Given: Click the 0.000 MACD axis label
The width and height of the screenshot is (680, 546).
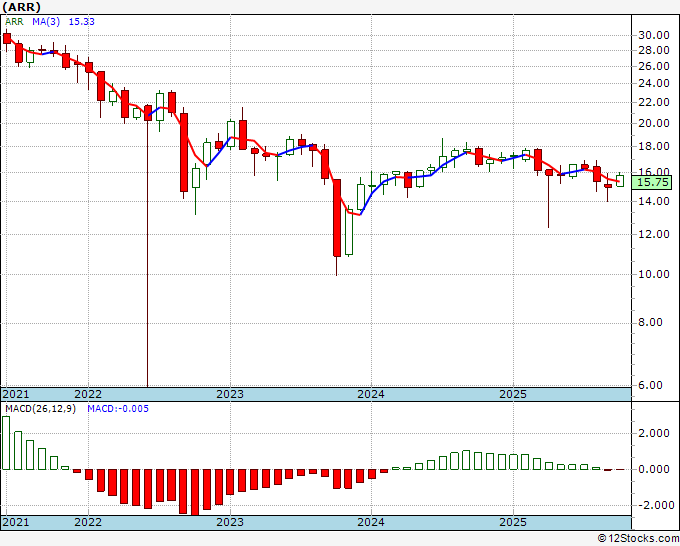Looking at the screenshot, I should 654,469.
